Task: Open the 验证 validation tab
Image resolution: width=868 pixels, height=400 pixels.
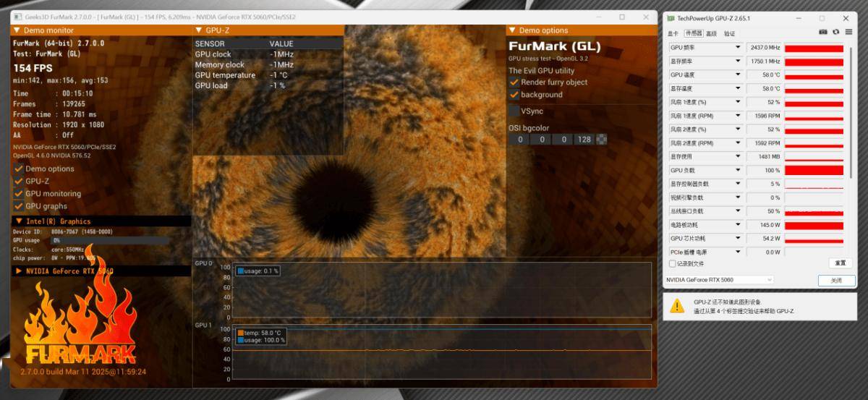Action: (730, 33)
